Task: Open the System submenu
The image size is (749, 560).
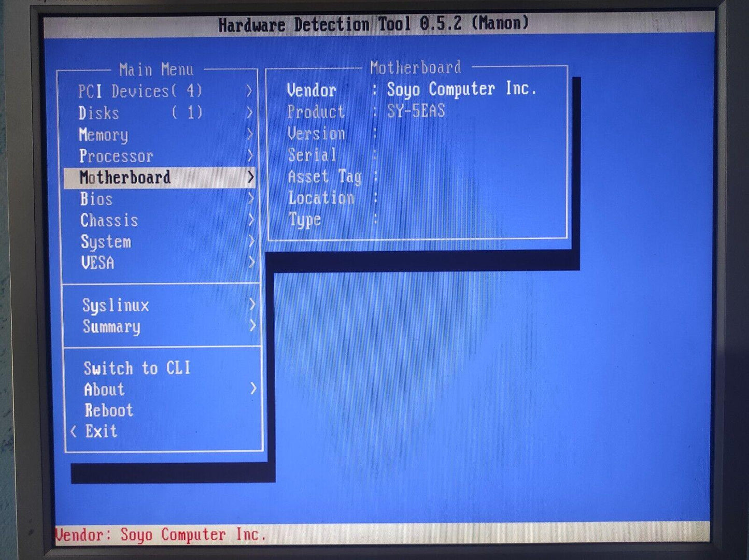Action: click(x=106, y=242)
